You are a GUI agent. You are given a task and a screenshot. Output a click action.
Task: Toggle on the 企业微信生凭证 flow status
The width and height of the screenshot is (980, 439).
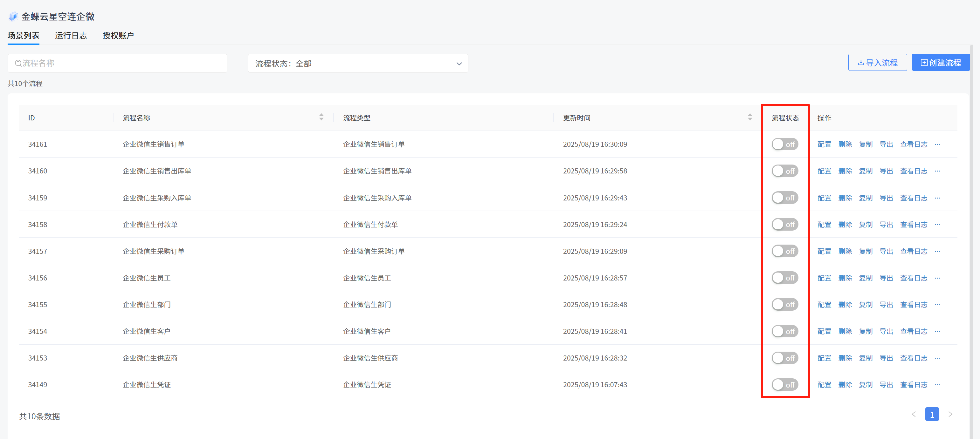pos(784,385)
